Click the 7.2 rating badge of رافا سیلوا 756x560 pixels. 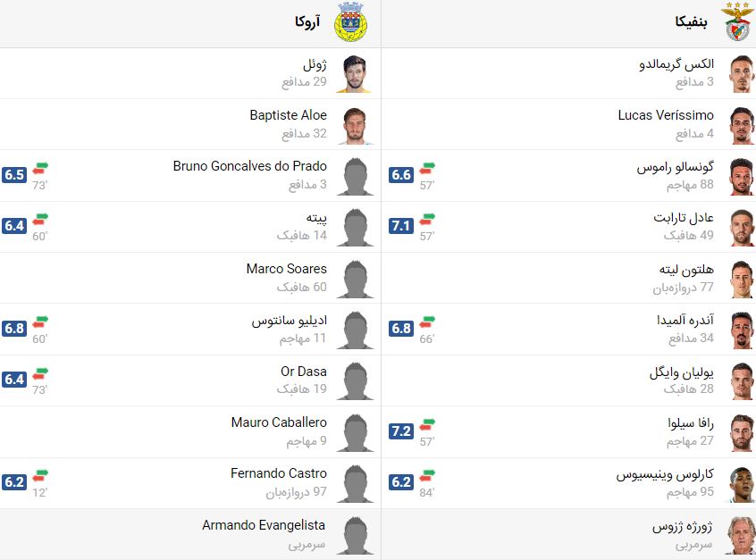pos(401,430)
